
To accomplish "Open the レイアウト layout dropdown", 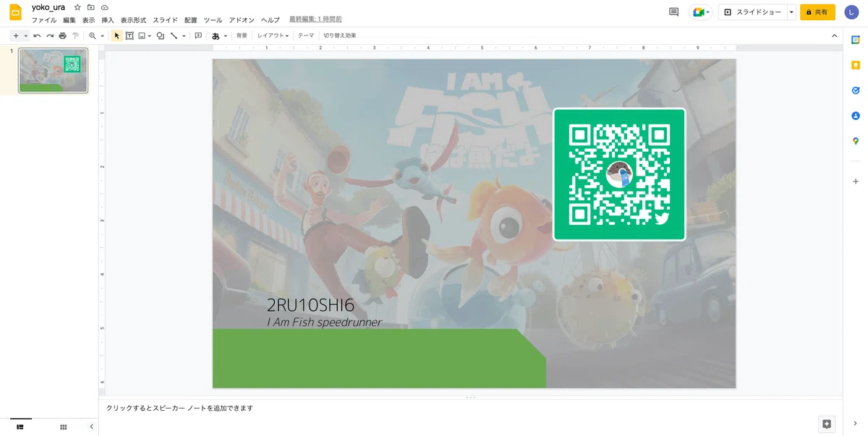I will coord(273,35).
